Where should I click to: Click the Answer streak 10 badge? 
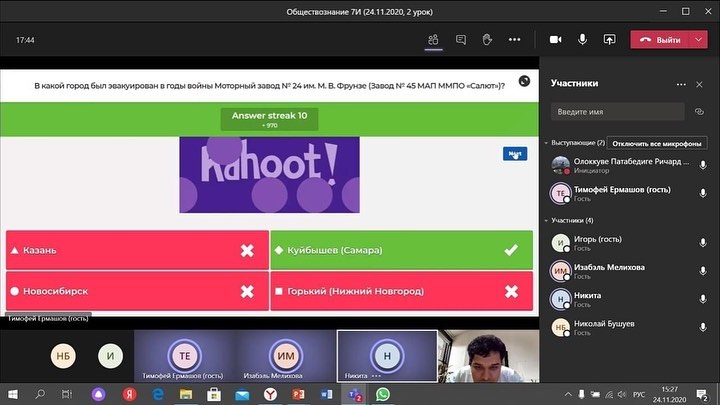click(x=270, y=119)
